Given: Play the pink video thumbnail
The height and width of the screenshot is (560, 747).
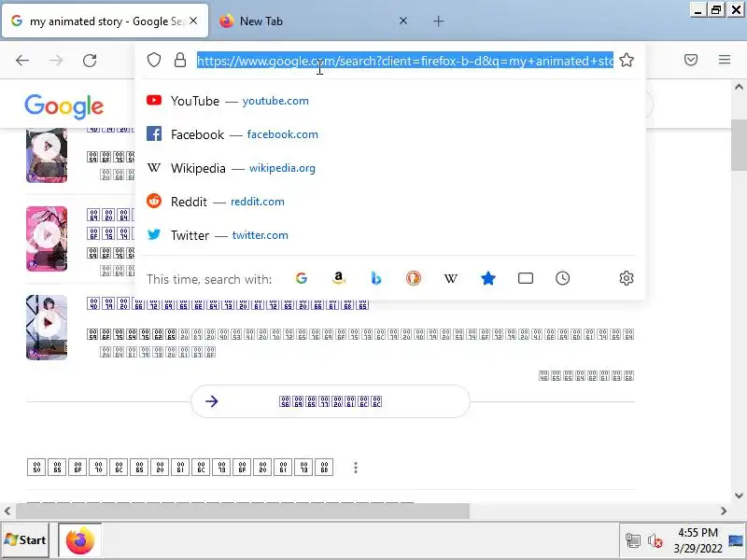Looking at the screenshot, I should click(x=47, y=239).
